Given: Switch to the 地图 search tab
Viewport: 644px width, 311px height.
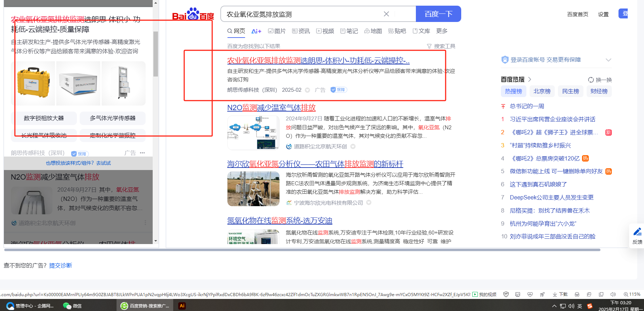Looking at the screenshot, I should coord(373,31).
